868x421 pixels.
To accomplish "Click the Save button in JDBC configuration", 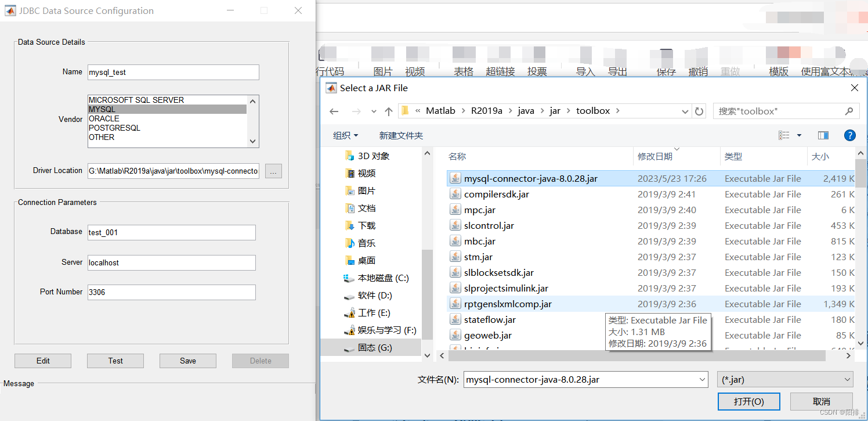I will [188, 361].
